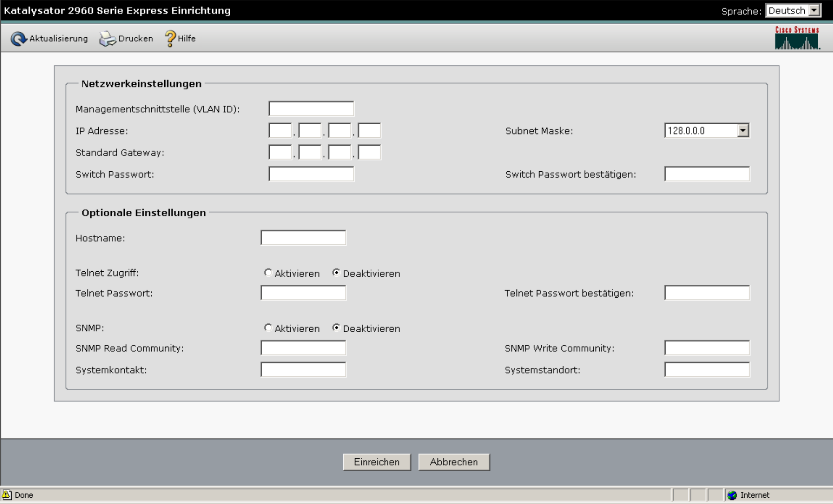Click the Cisco Systems logo

(x=797, y=38)
